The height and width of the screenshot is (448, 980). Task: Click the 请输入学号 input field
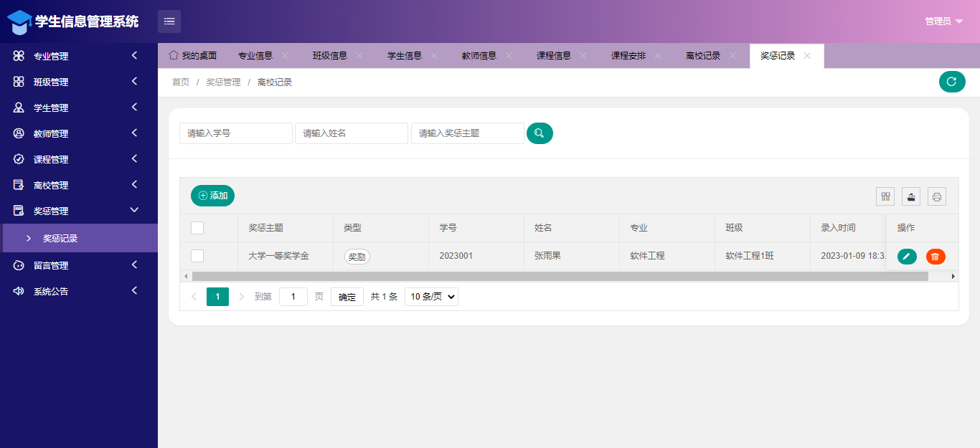(236, 133)
